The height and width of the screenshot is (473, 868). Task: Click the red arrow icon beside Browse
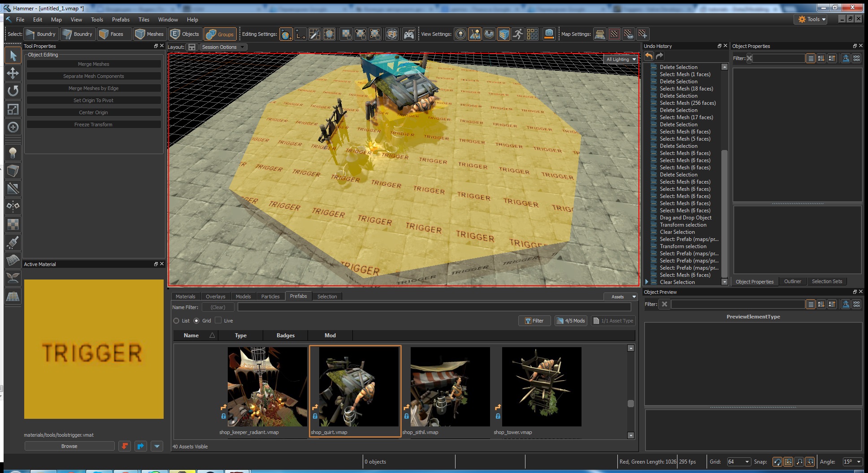(x=125, y=446)
